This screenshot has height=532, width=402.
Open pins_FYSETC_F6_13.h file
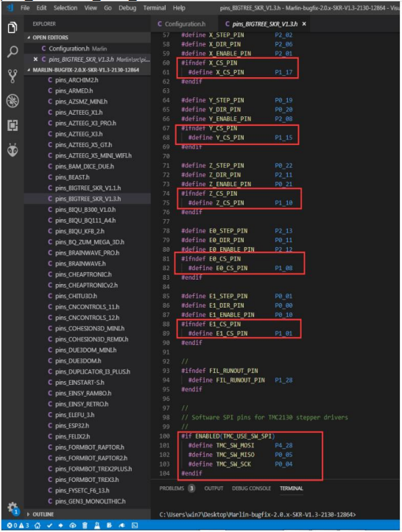pos(88,490)
